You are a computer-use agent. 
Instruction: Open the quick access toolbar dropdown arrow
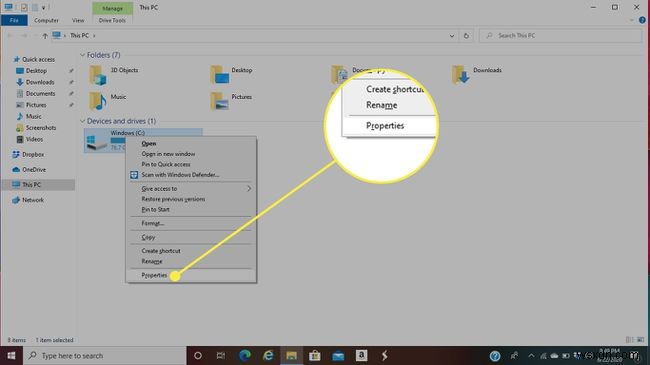43,7
